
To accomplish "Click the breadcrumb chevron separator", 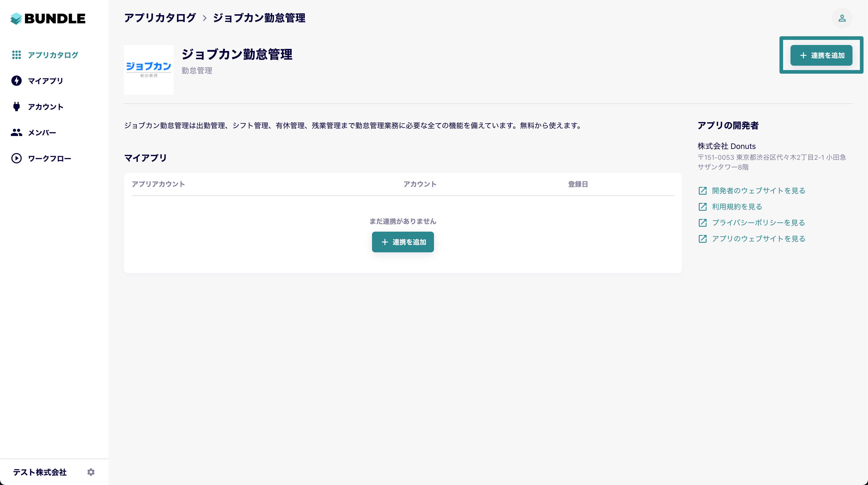I will 205,18.
